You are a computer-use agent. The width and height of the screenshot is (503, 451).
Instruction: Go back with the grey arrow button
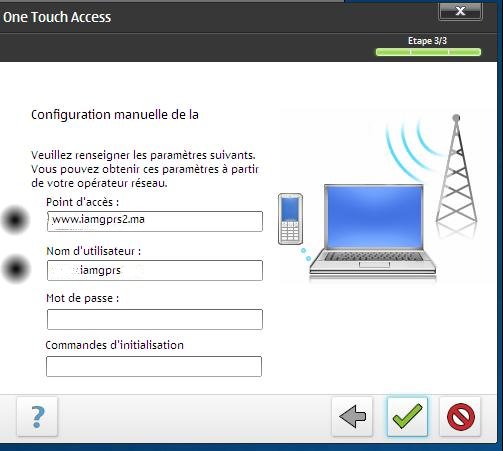click(x=352, y=416)
